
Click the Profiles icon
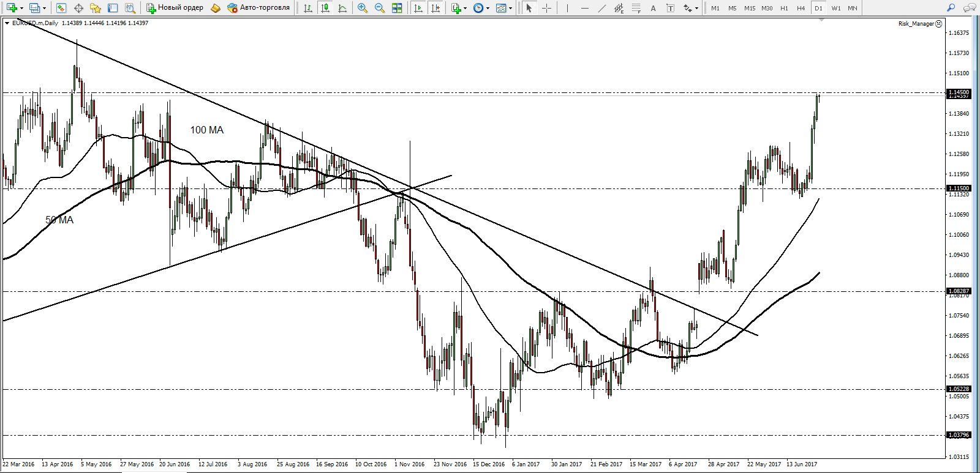(34, 8)
